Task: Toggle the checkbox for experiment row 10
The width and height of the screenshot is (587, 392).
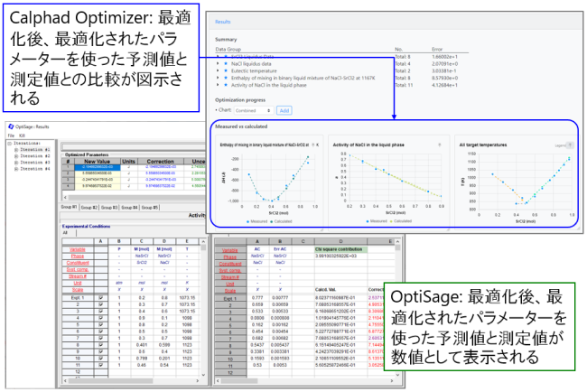Action: (101, 359)
